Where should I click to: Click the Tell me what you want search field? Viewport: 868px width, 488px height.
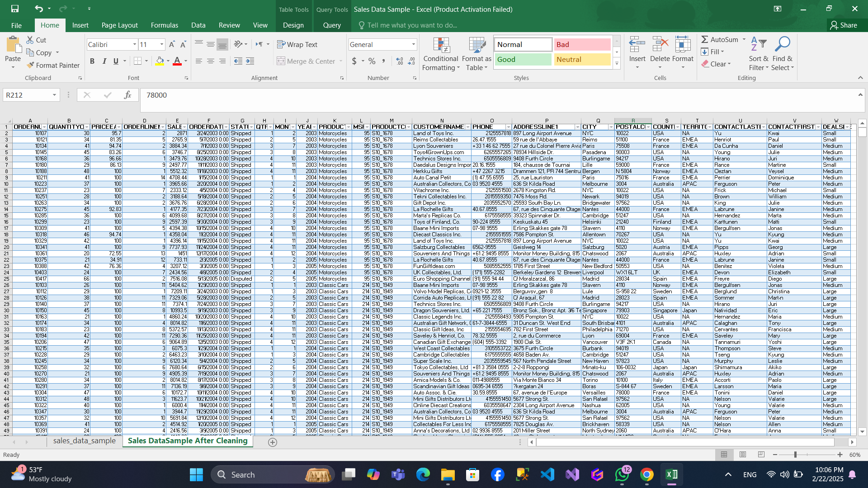412,25
